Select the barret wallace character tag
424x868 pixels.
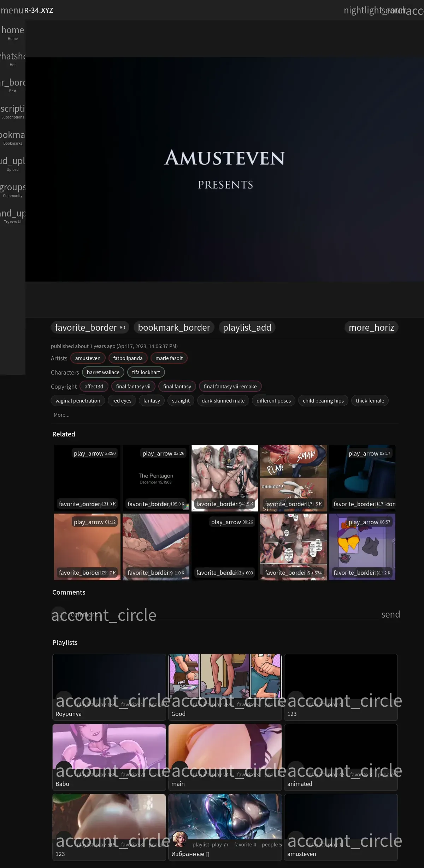point(103,372)
